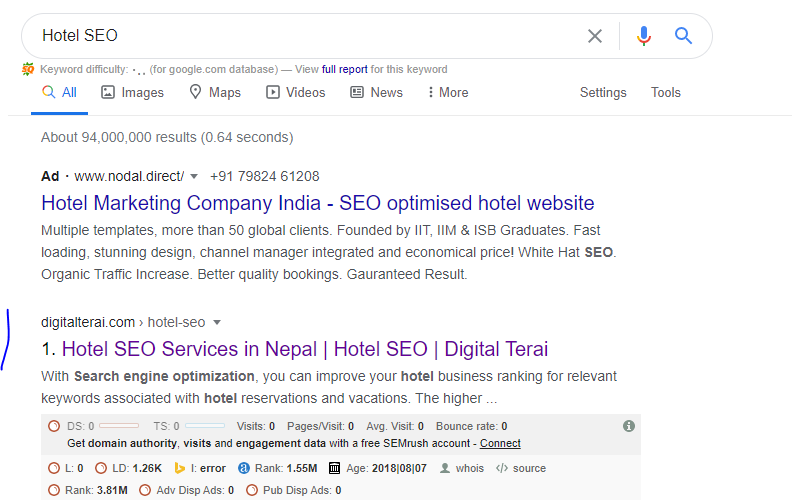Click the Alexa rank icon
Screen dimensions: 792x500
click(x=244, y=468)
